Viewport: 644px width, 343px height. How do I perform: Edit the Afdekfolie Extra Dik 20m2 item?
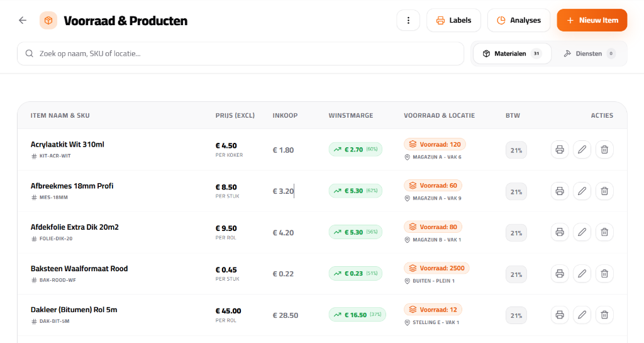[582, 232]
